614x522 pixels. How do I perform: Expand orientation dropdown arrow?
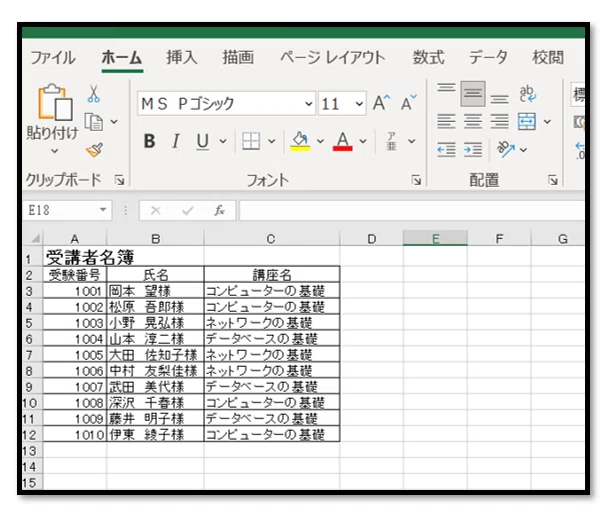tap(523, 150)
